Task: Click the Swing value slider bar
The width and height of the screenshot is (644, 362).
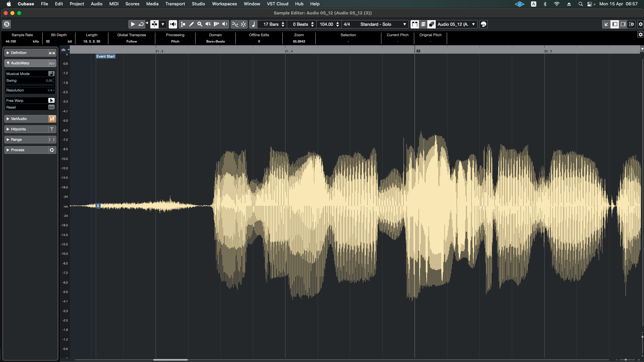Action: pyautogui.click(x=30, y=85)
